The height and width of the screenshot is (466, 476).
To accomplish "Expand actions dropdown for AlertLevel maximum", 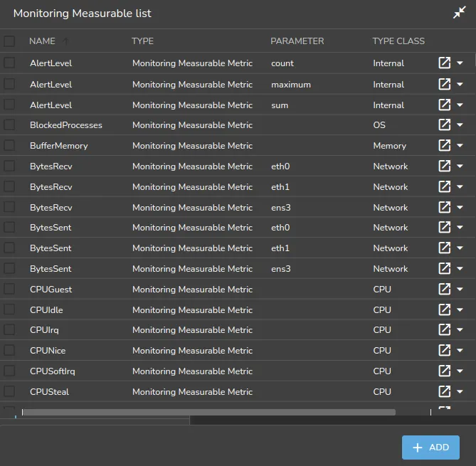I will point(460,85).
